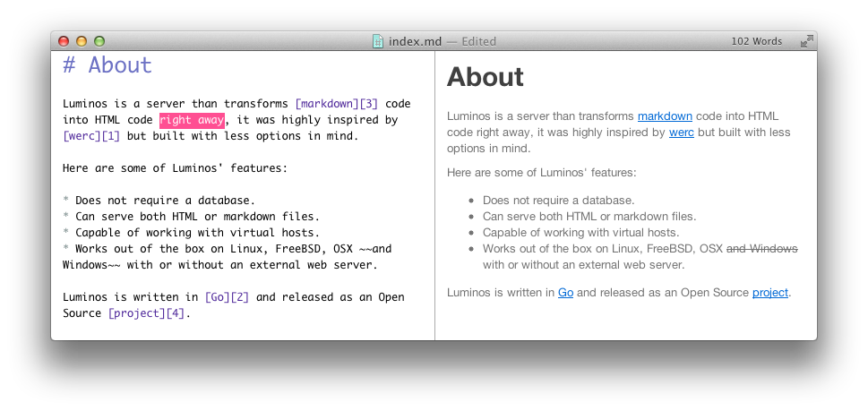Viewport: 868px width, 411px height.
Task: Click editor line 'Capable of working with virtual hosts.'
Action: coord(198,232)
